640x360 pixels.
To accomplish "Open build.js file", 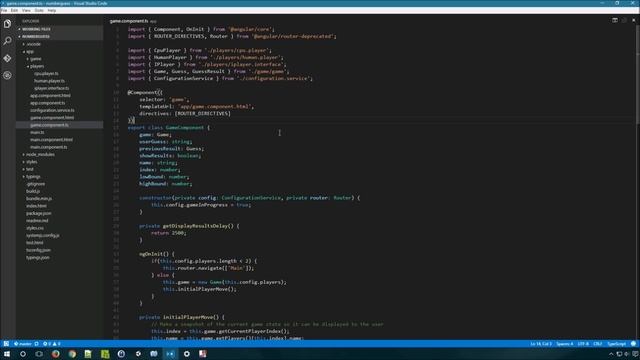I will (x=33, y=191).
